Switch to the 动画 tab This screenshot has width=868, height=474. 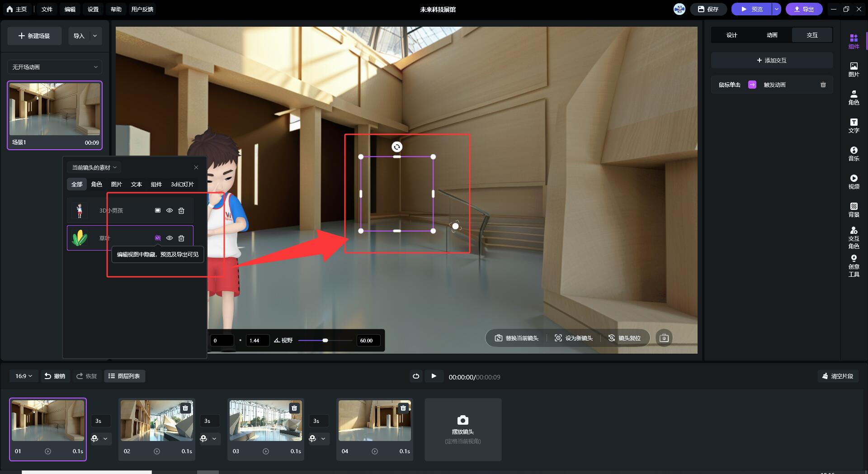tap(772, 35)
